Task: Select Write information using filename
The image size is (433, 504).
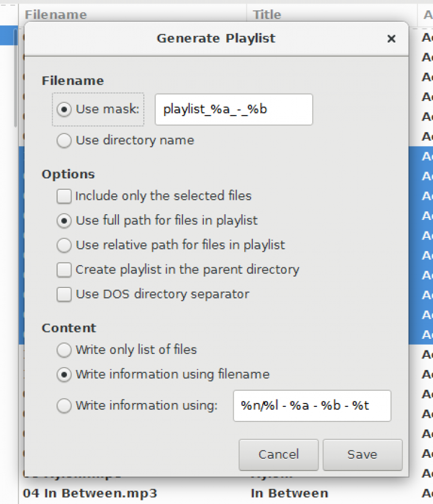Action: [65, 375]
